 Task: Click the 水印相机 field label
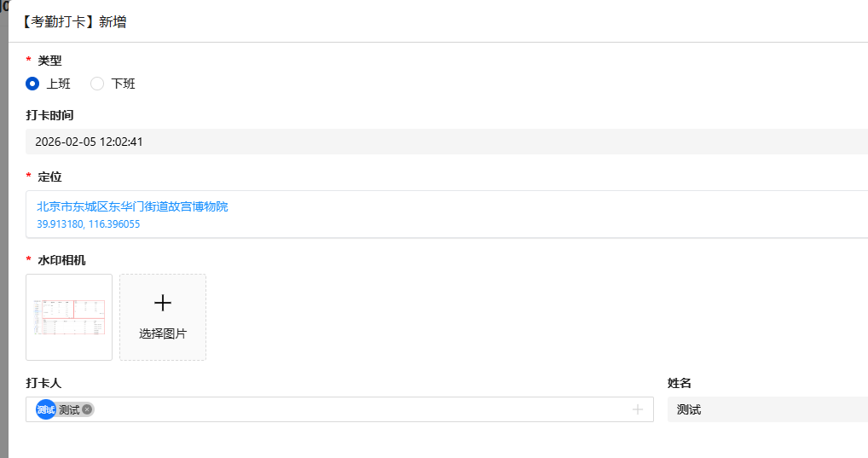coord(62,260)
